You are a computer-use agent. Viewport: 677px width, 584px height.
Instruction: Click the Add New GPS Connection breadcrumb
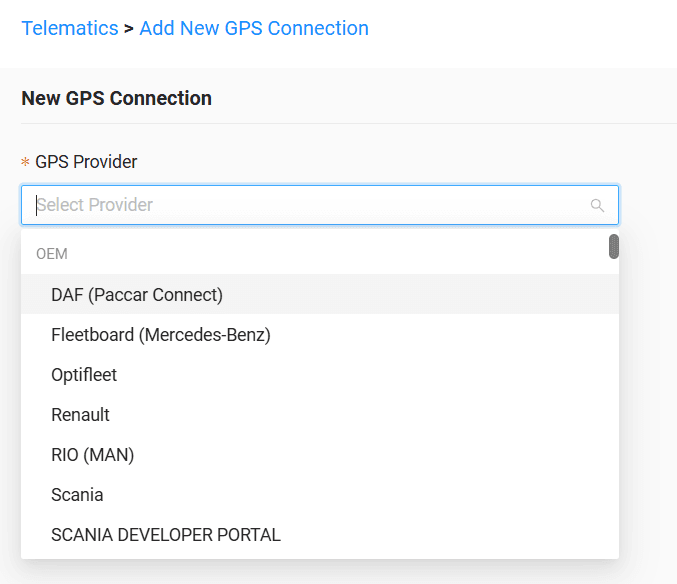pos(254,28)
